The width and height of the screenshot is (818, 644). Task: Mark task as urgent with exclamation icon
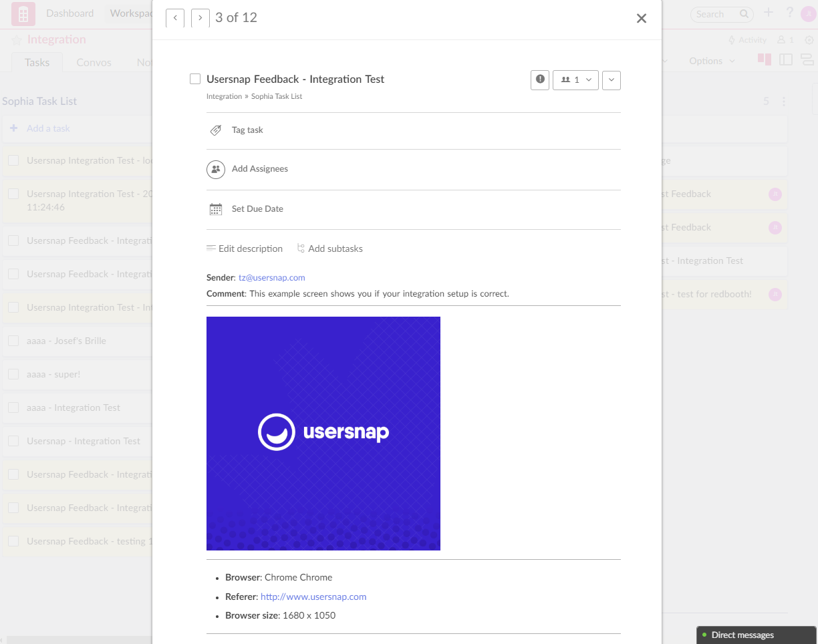point(540,79)
